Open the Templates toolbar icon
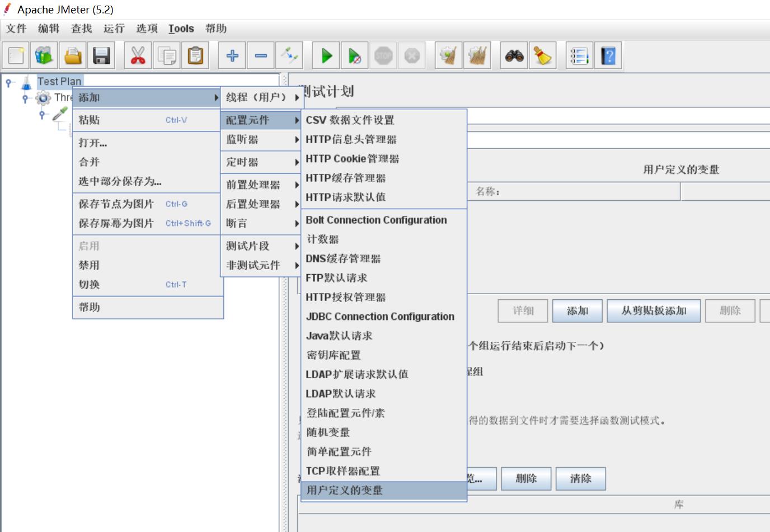 point(44,55)
